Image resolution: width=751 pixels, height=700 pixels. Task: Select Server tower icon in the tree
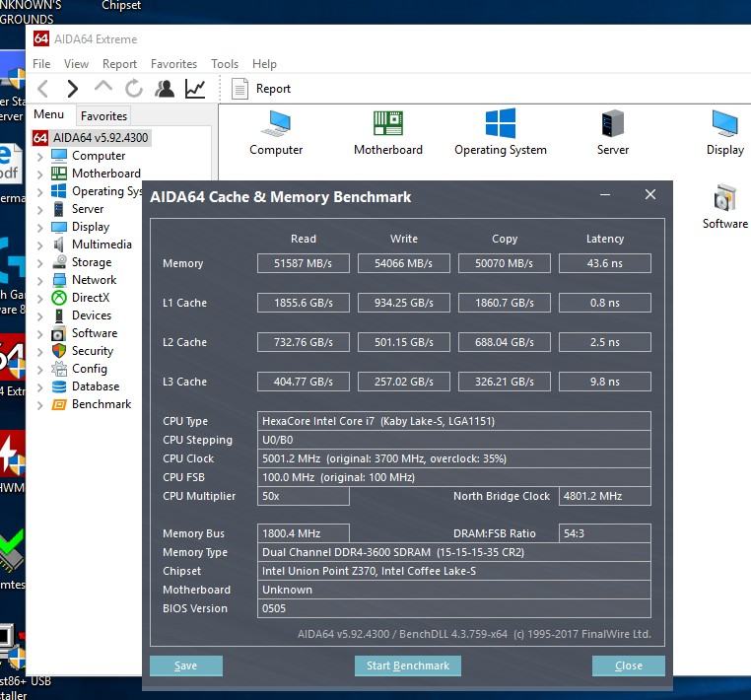(x=59, y=209)
